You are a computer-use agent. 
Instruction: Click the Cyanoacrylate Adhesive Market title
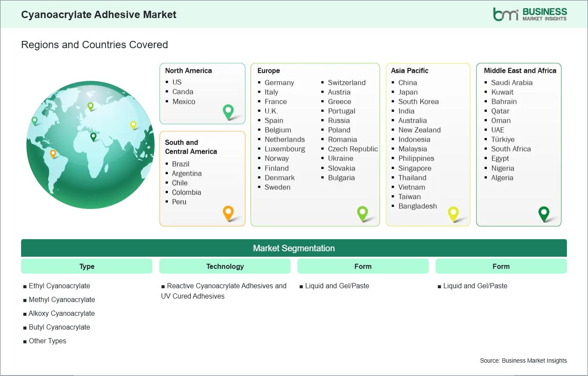[99, 15]
